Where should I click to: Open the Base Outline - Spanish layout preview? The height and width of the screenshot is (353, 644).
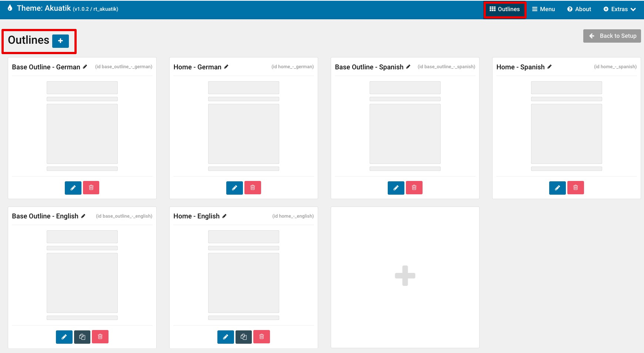click(405, 126)
